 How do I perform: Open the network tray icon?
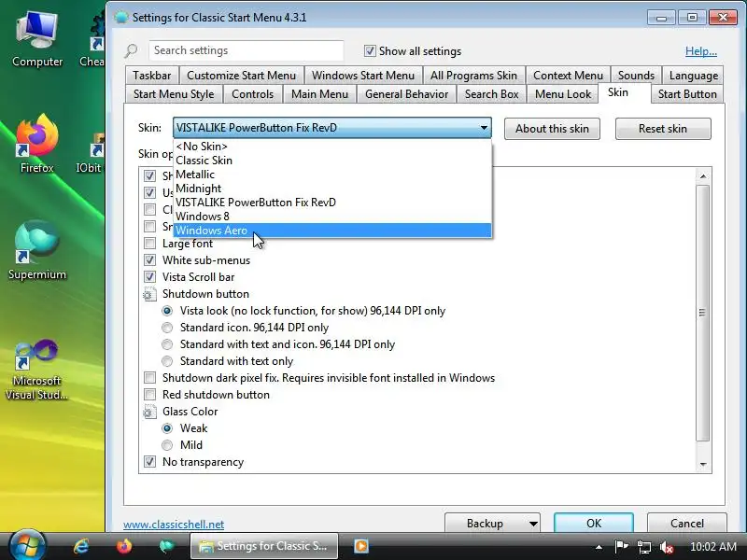click(644, 547)
